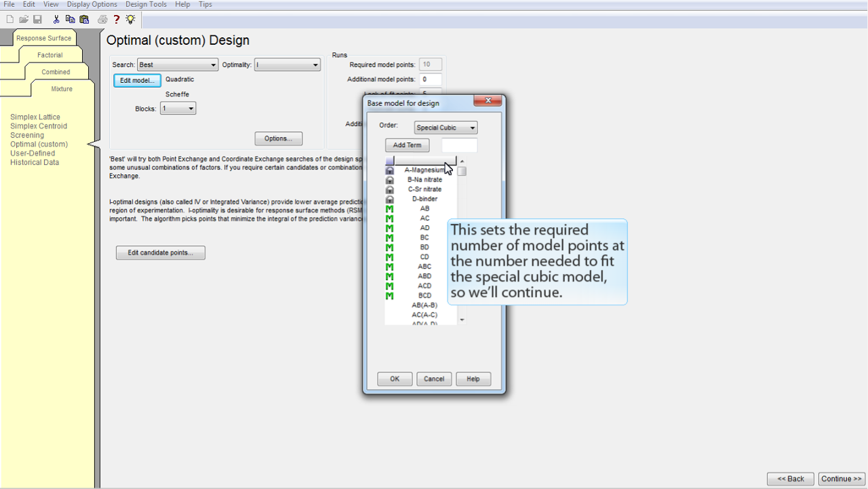Open the Blocks dropdown

[x=178, y=109]
